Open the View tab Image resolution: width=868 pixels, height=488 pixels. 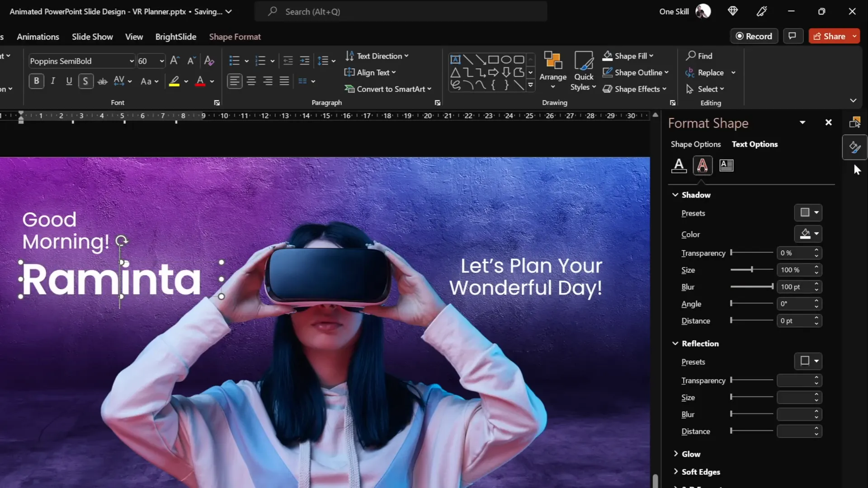(134, 37)
